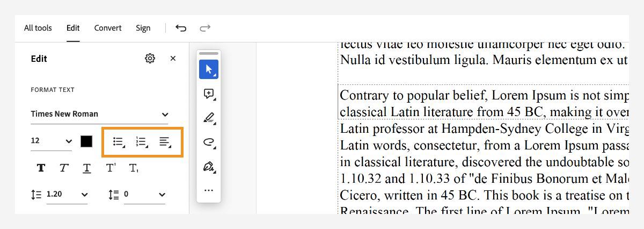Click the add comment tool
This screenshot has width=644, height=229.
pos(209,94)
